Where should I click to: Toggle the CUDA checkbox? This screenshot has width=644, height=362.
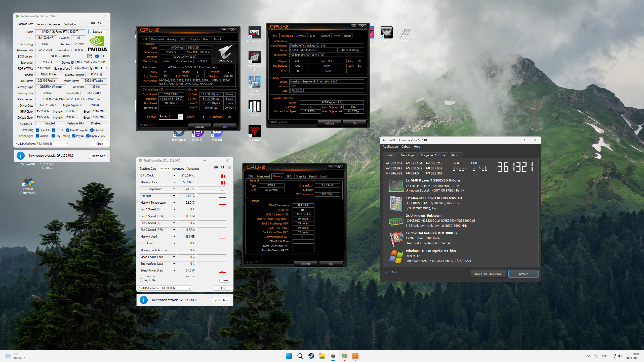point(53,130)
